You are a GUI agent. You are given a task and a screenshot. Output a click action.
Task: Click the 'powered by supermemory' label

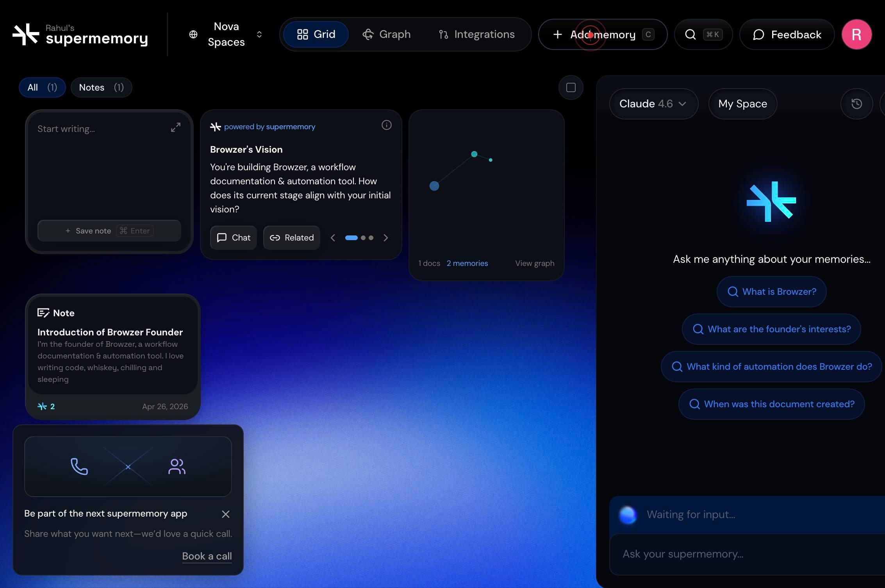click(x=269, y=127)
